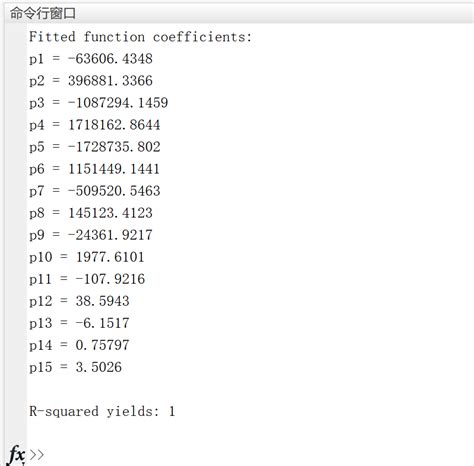The image size is (474, 466).
Task: Click the p13 = -6.1517 output line
Action: click(x=79, y=323)
